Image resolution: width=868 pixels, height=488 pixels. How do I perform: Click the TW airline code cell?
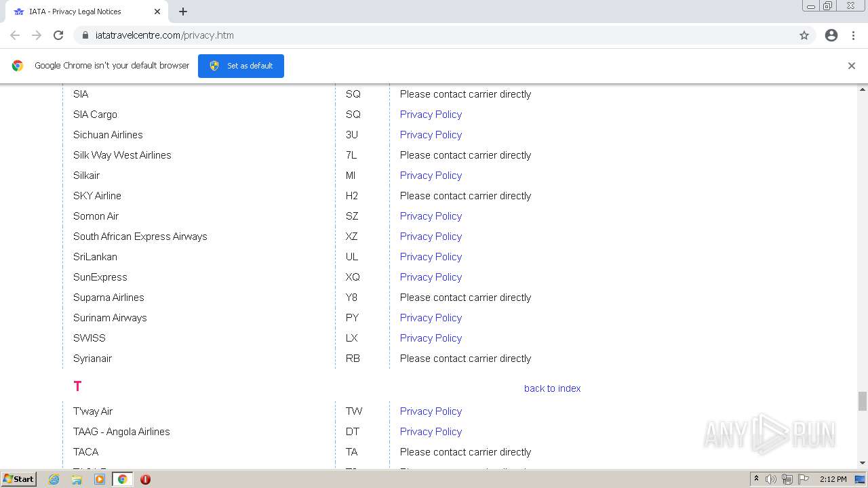(x=354, y=411)
